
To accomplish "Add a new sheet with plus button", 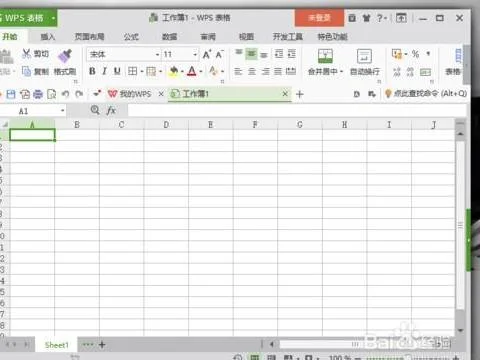I will pos(102,345).
